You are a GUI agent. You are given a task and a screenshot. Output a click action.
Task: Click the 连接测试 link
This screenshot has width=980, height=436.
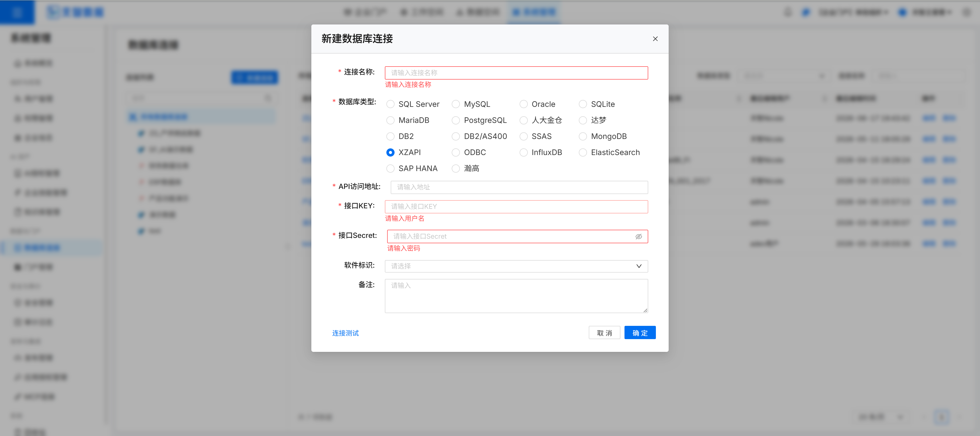pyautogui.click(x=345, y=333)
